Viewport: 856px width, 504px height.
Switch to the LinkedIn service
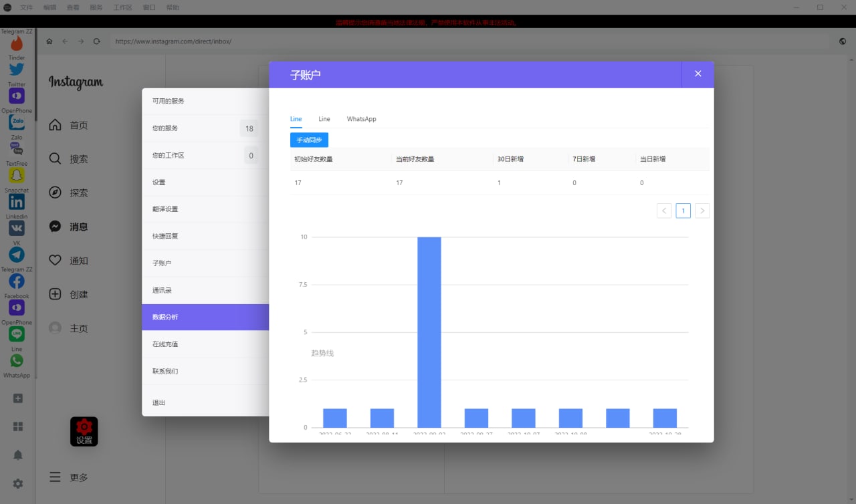coord(17,203)
